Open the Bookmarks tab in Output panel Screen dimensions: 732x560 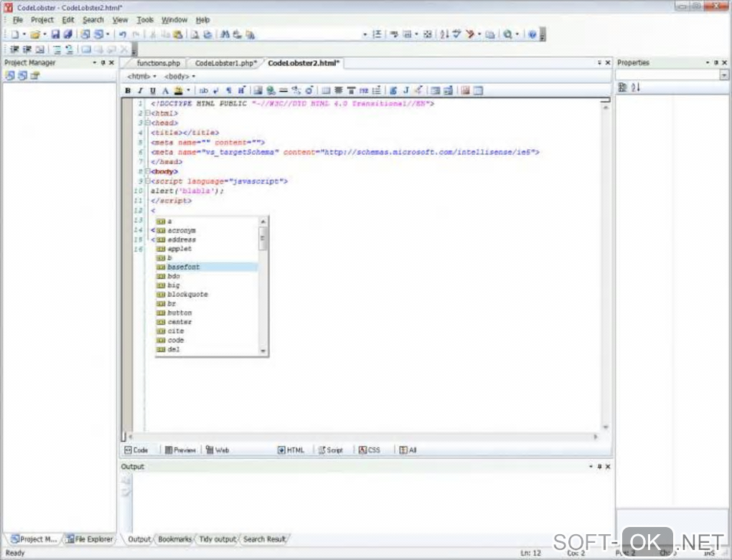[174, 539]
